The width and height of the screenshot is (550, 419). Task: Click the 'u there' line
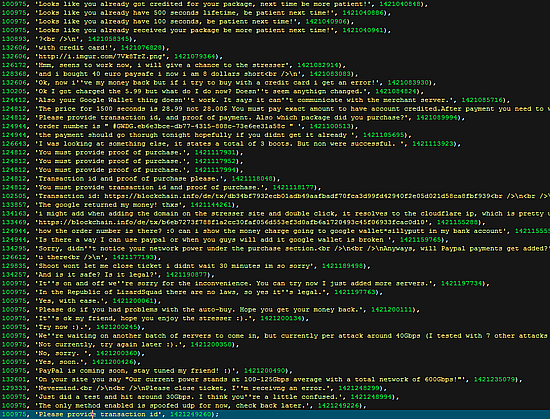(81, 257)
